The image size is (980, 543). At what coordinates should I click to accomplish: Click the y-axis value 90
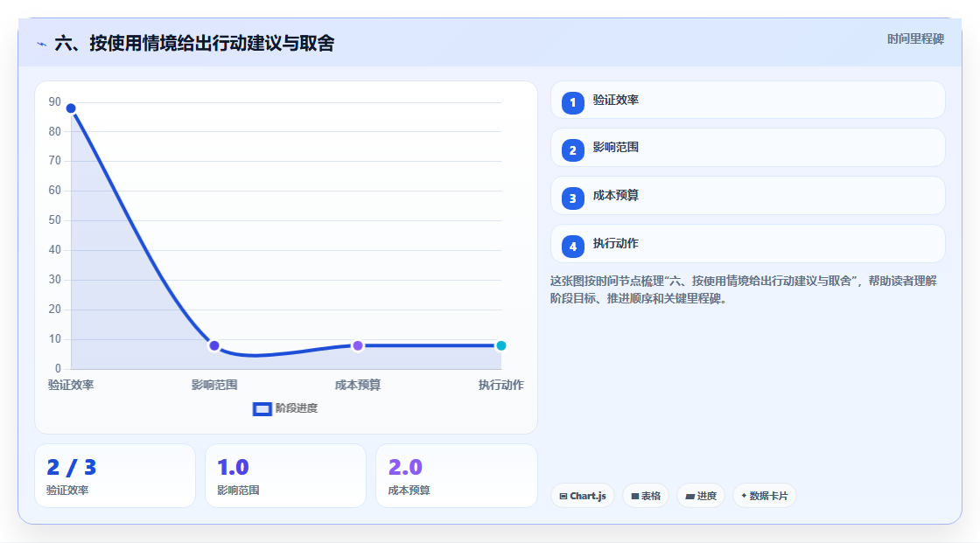click(x=55, y=101)
